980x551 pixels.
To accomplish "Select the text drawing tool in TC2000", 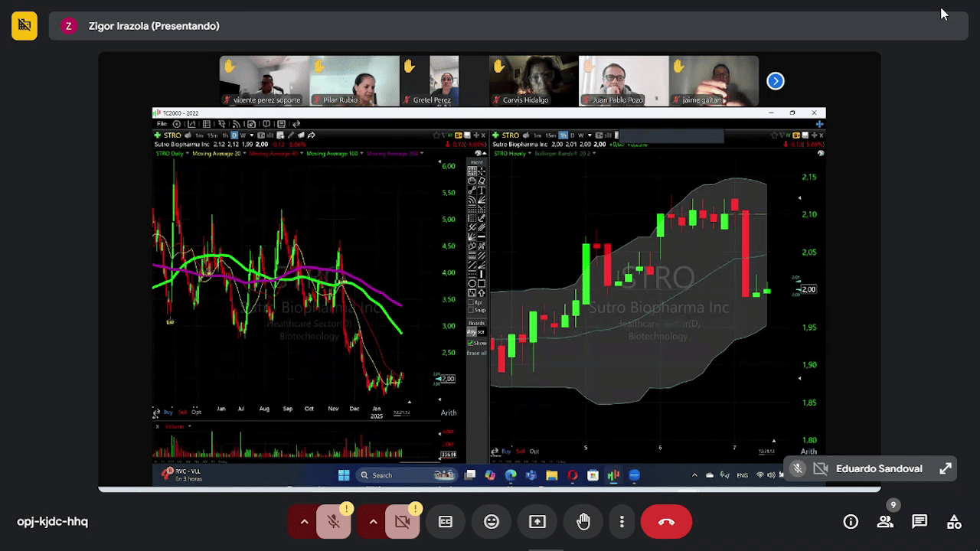I will pyautogui.click(x=482, y=190).
